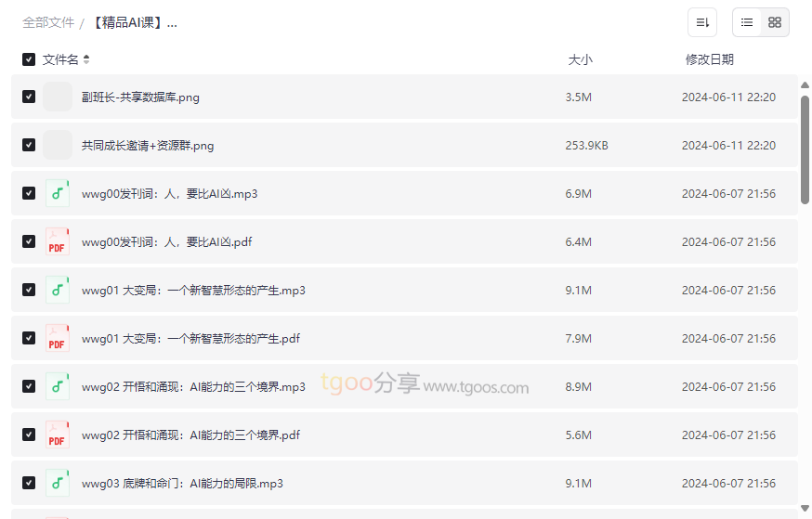Open the sort order icon button
Image resolution: width=812 pixels, height=519 pixels.
point(702,22)
